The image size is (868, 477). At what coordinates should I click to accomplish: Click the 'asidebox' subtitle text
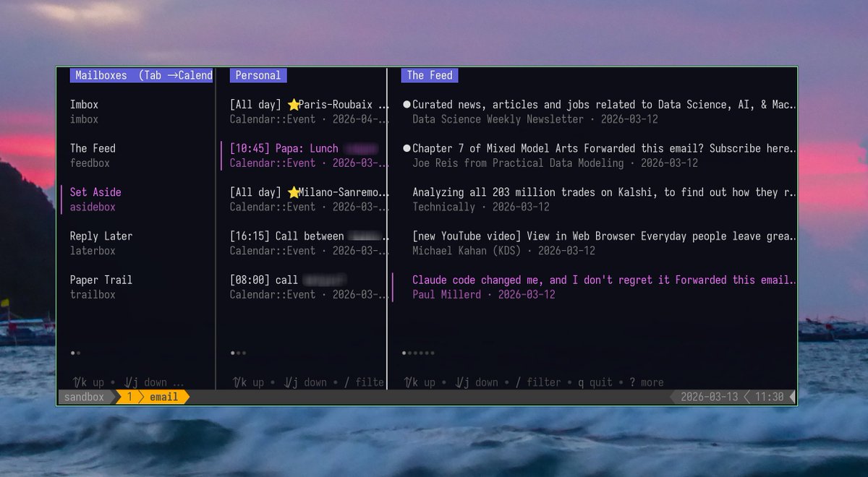click(x=93, y=207)
